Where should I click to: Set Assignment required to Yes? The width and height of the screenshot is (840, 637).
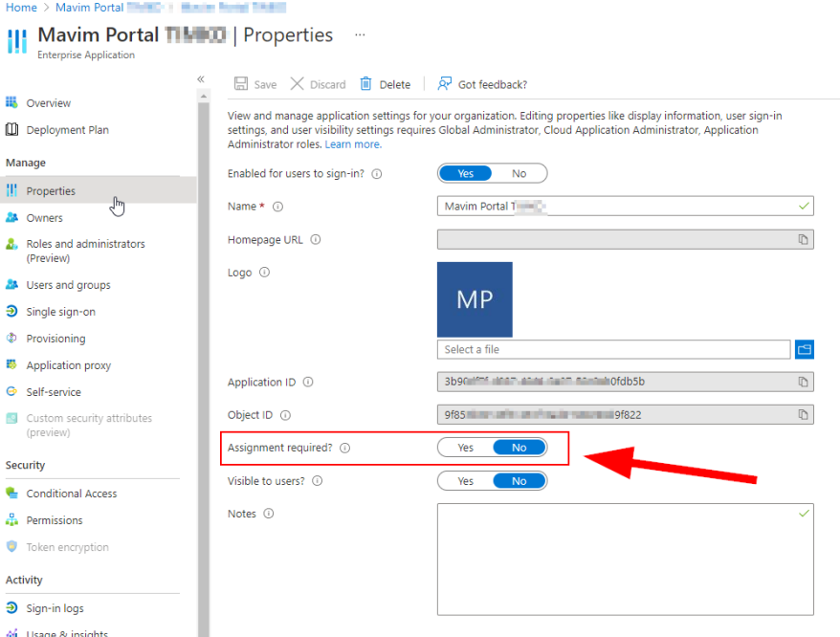(465, 448)
